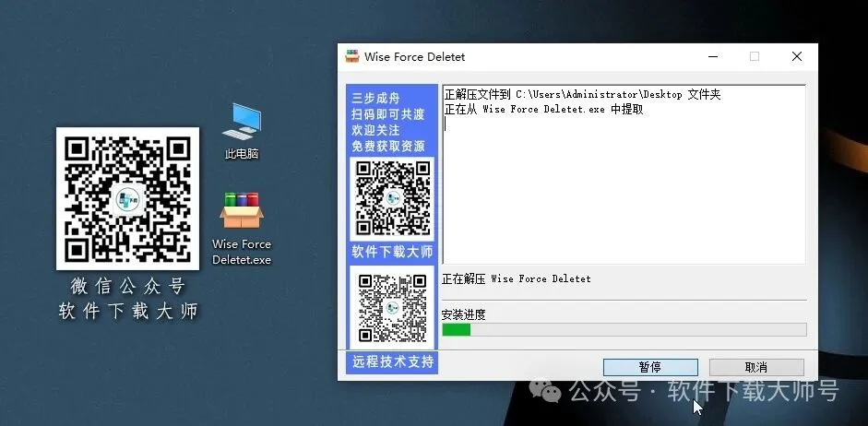Click the 安装进度 progress bar
The width and height of the screenshot is (868, 426).
pos(624,330)
